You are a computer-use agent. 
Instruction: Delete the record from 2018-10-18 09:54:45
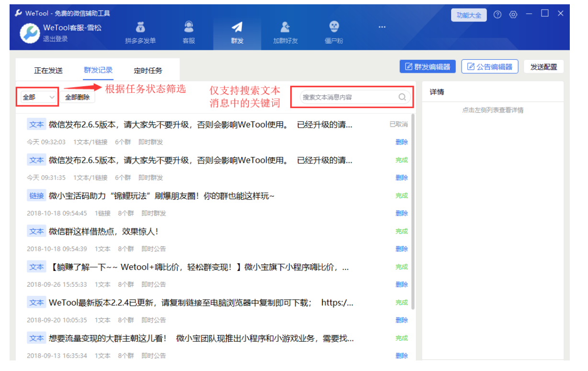(402, 214)
